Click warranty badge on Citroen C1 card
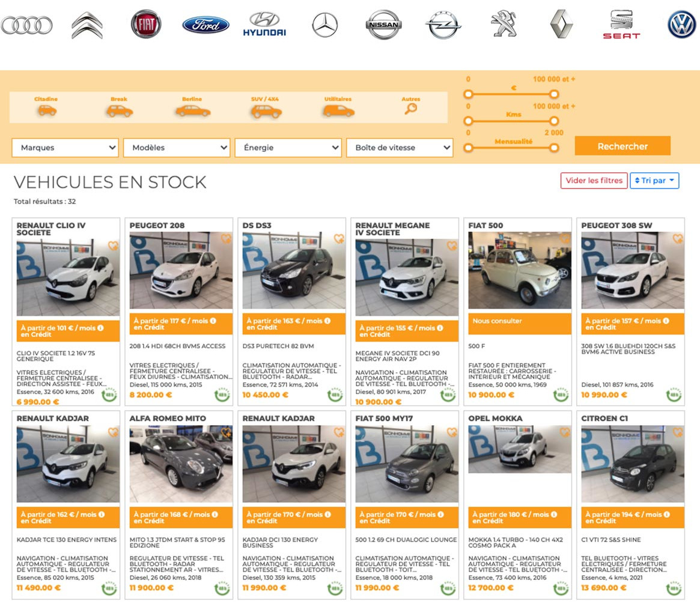This screenshot has width=700, height=604. point(674,588)
